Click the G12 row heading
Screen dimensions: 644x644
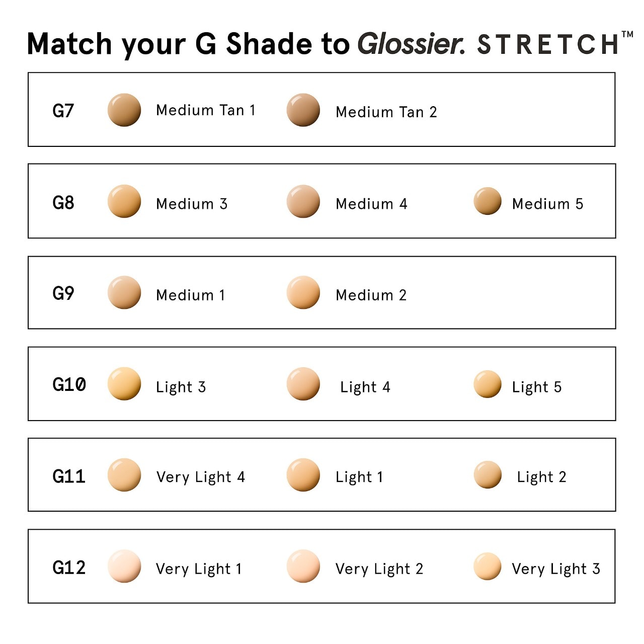[69, 568]
